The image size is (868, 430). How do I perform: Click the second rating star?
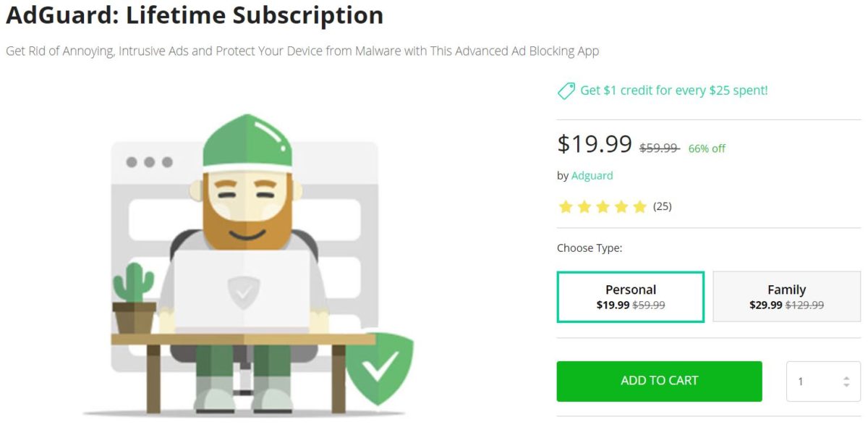[585, 206]
